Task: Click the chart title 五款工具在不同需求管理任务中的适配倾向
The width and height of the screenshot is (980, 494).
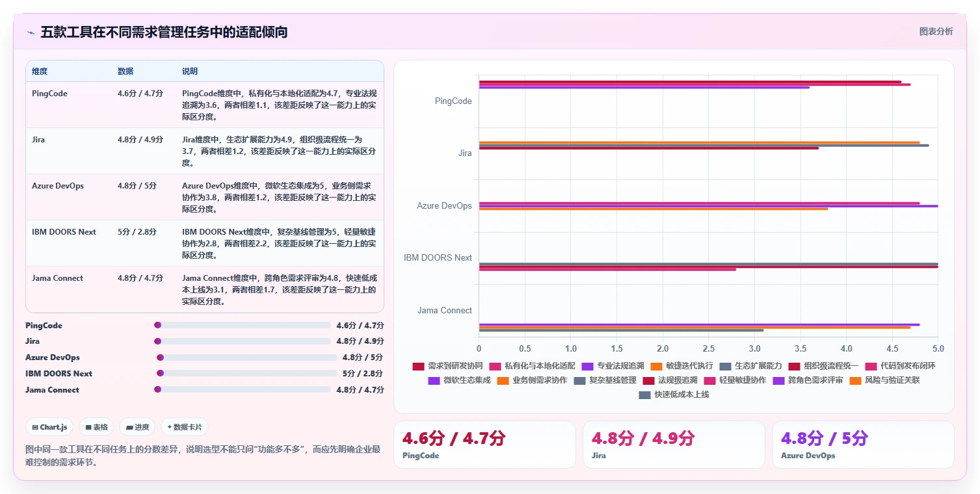Action: pos(164,32)
